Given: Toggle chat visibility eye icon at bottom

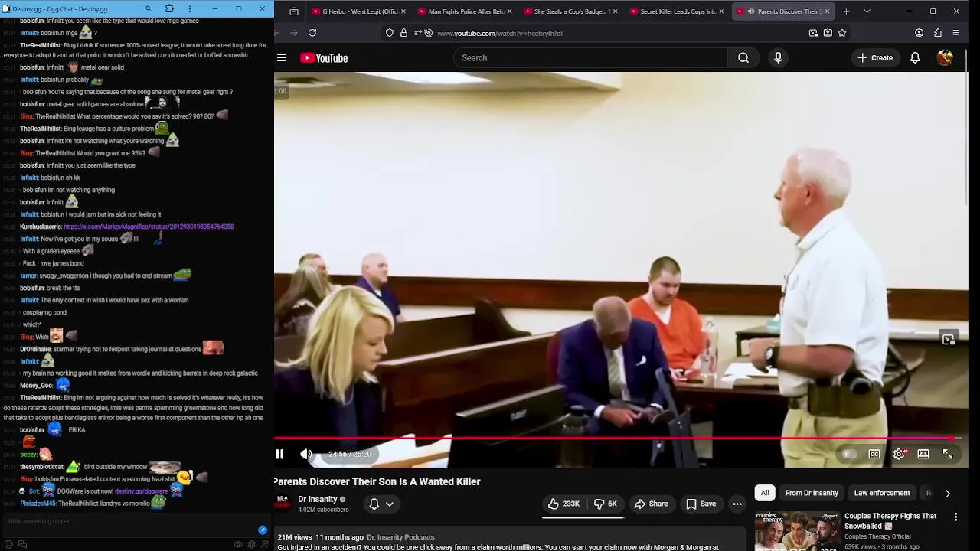Looking at the screenshot, I should [x=238, y=545].
